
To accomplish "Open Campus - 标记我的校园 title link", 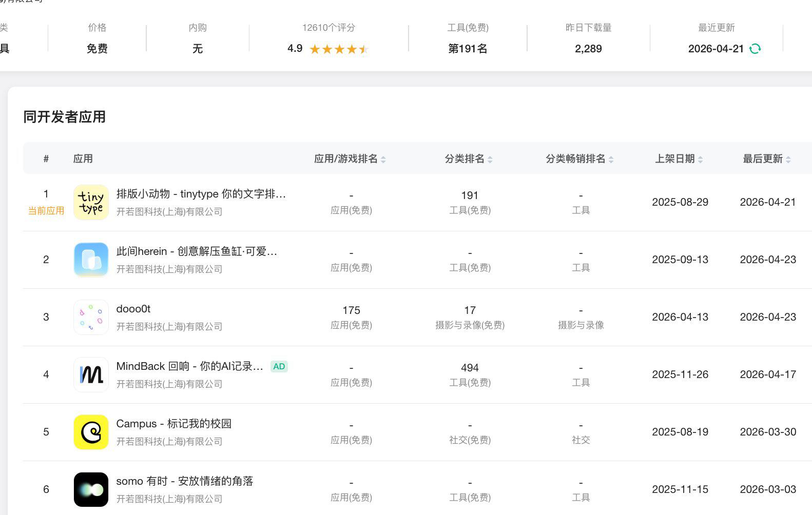I will [x=173, y=424].
